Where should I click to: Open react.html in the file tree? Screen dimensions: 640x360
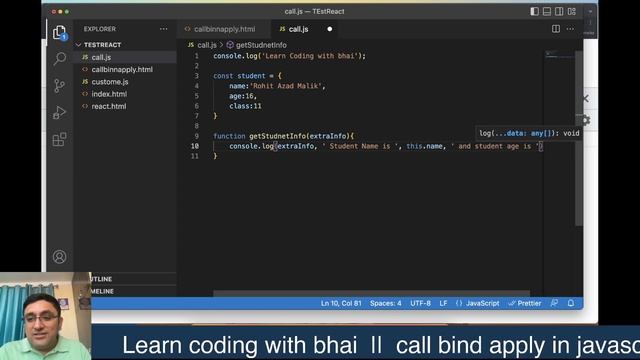pos(109,106)
